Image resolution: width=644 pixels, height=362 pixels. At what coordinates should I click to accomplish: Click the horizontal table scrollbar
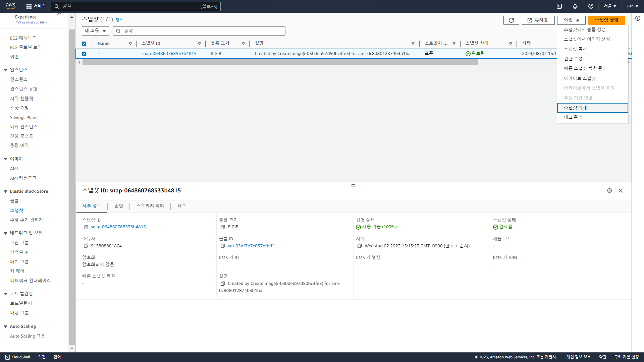click(x=280, y=62)
